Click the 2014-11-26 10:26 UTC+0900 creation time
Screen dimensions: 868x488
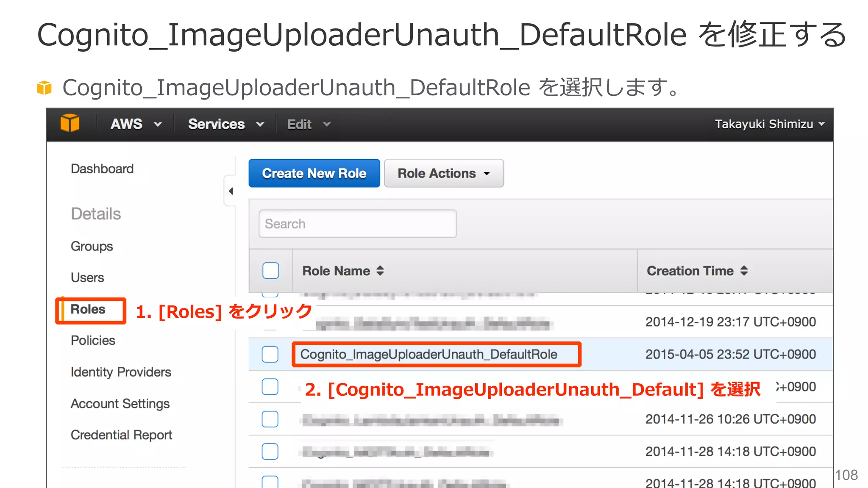point(730,419)
